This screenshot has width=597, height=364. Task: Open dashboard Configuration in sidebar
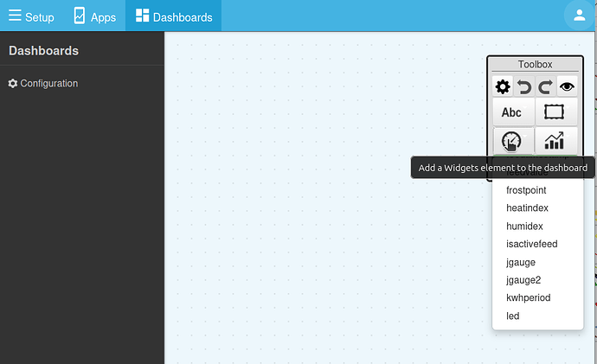[x=43, y=83]
